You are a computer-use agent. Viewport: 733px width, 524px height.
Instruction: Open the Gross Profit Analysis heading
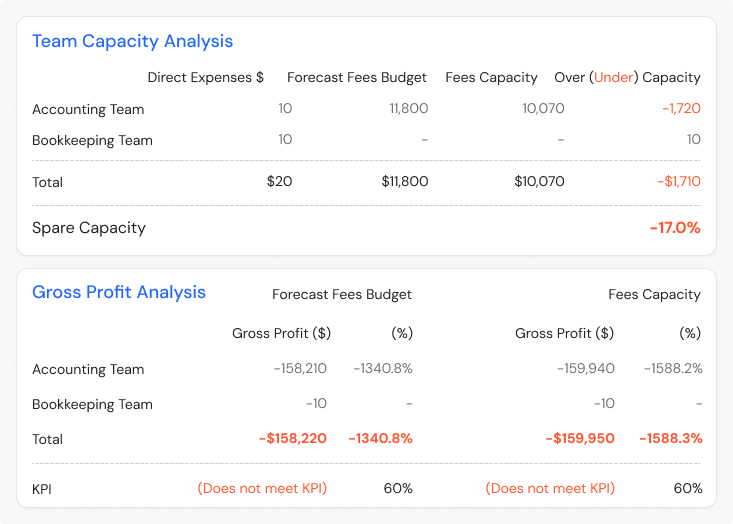pos(119,292)
